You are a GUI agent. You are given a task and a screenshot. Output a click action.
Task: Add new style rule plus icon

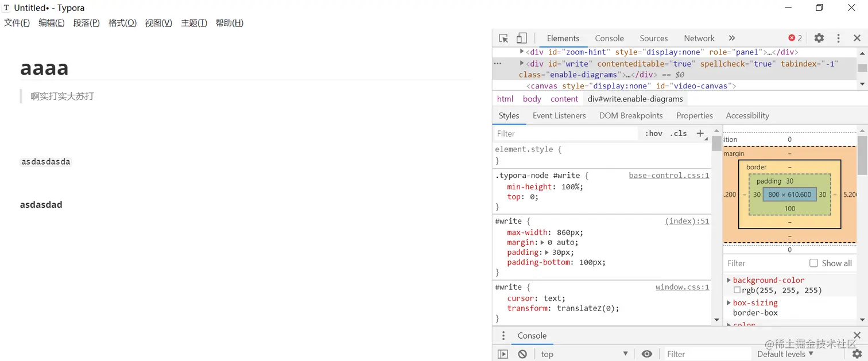[700, 133]
